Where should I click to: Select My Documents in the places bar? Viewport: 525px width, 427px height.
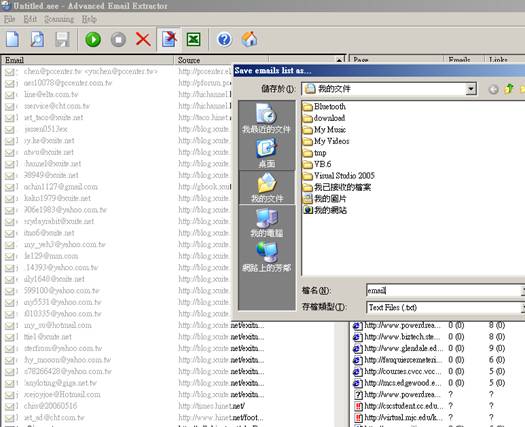[x=267, y=188]
